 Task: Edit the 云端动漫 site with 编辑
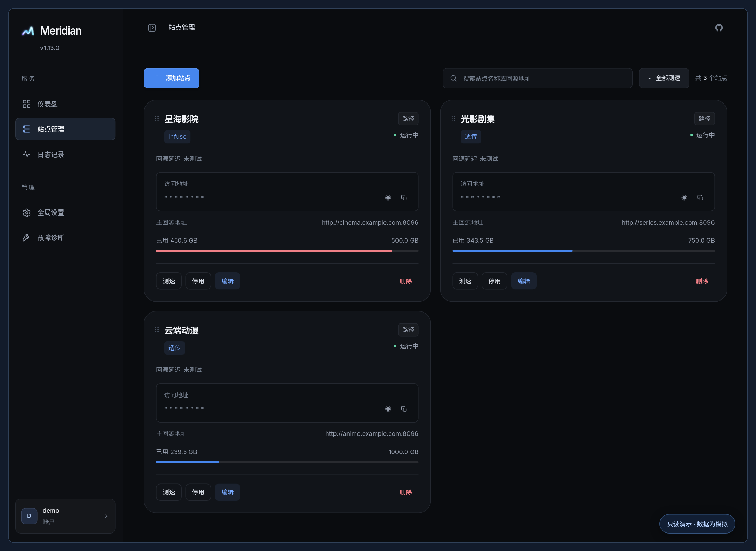[x=227, y=492]
